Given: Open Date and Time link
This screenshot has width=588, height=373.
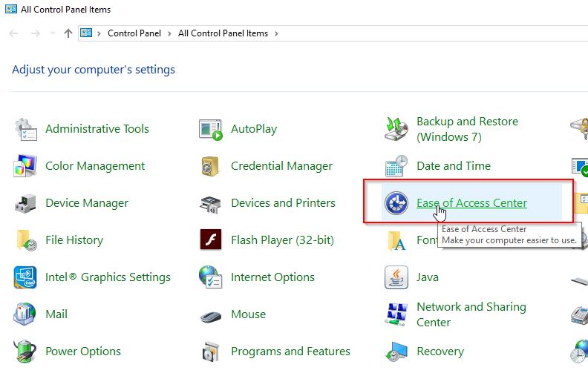Looking at the screenshot, I should [454, 166].
